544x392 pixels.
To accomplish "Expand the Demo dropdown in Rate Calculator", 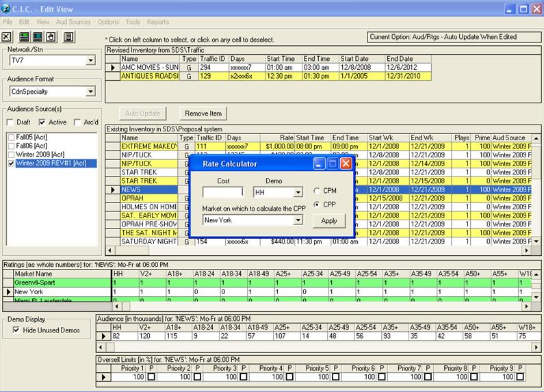I will click(x=298, y=193).
